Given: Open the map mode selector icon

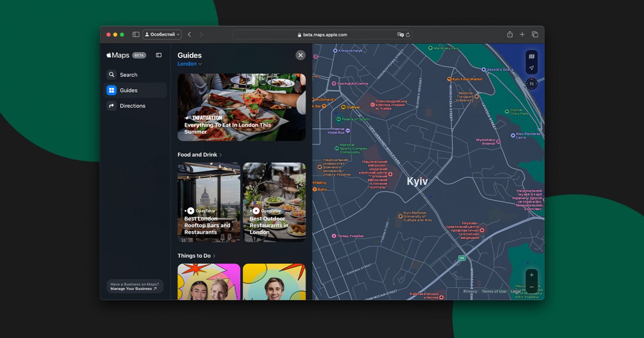Looking at the screenshot, I should click(x=532, y=56).
